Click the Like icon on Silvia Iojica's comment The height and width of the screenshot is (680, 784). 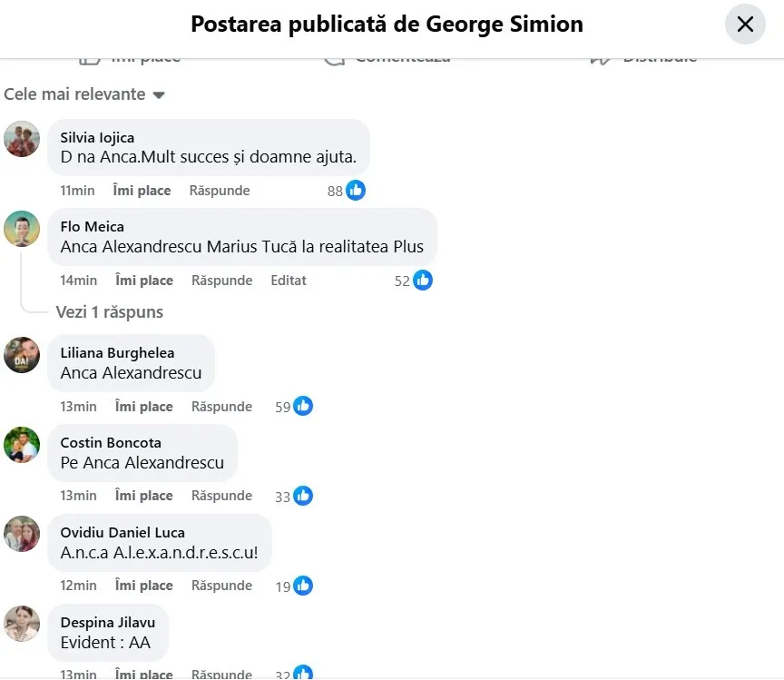[x=354, y=191]
